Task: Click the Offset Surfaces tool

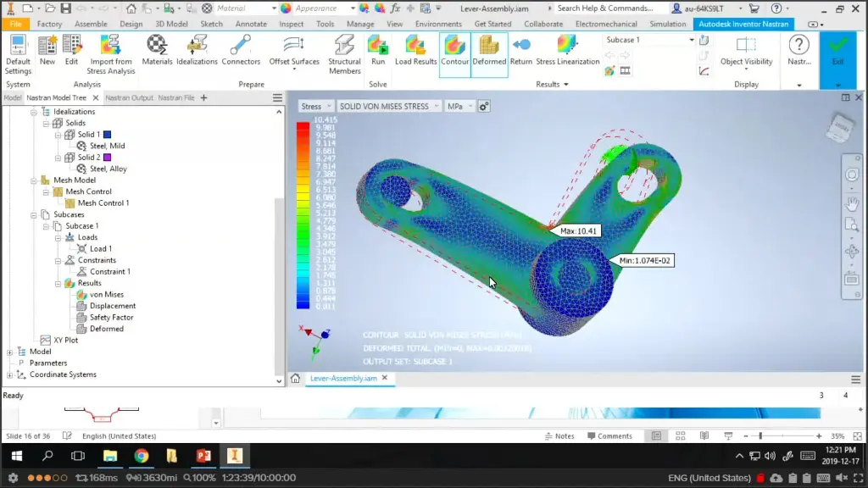Action: 294,52
